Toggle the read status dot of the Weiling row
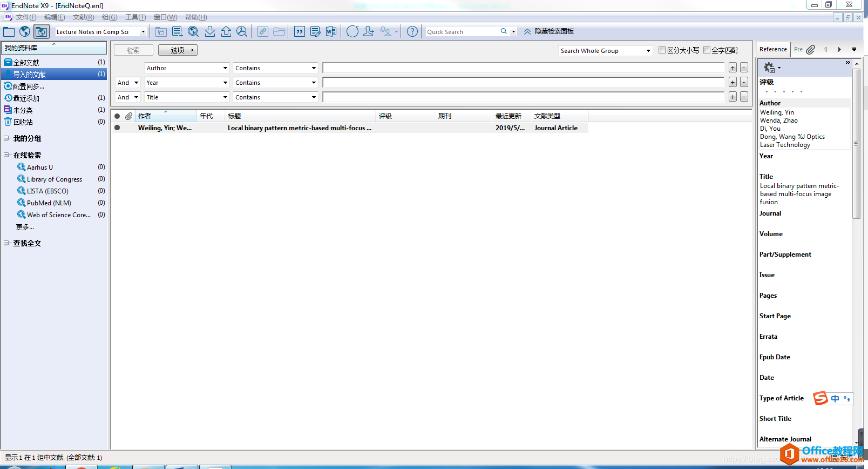This screenshot has height=469, width=868. 117,128
